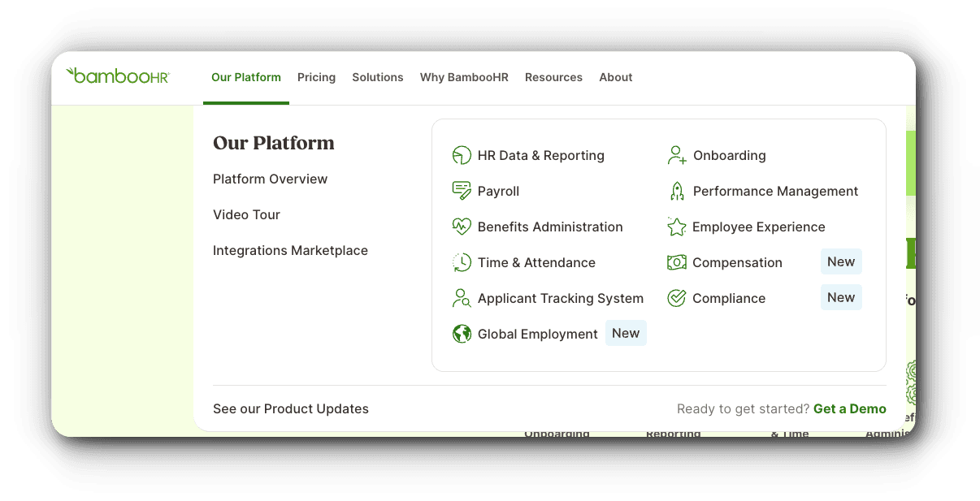The height and width of the screenshot is (501, 980).
Task: Click the Employee Experience star icon
Action: click(x=675, y=227)
